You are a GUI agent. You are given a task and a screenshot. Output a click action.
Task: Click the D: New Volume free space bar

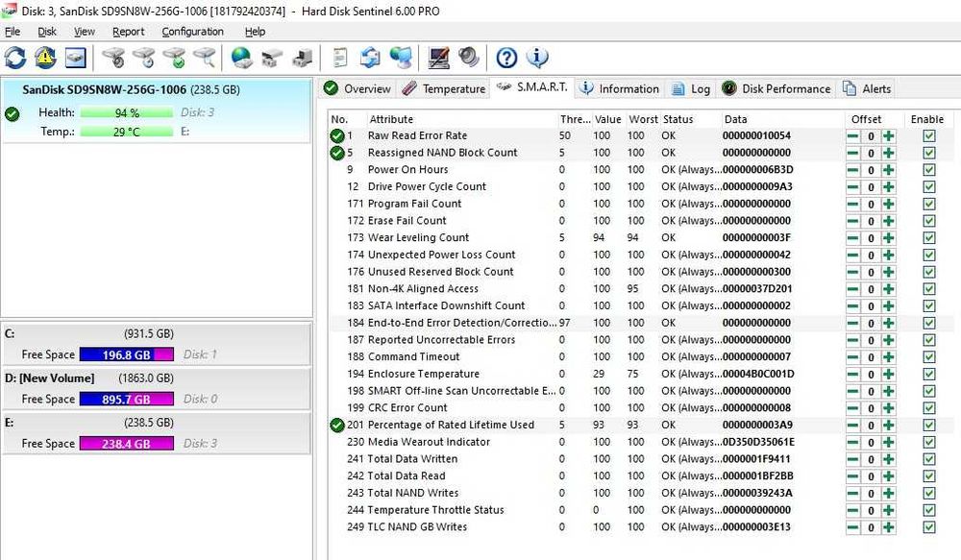126,400
